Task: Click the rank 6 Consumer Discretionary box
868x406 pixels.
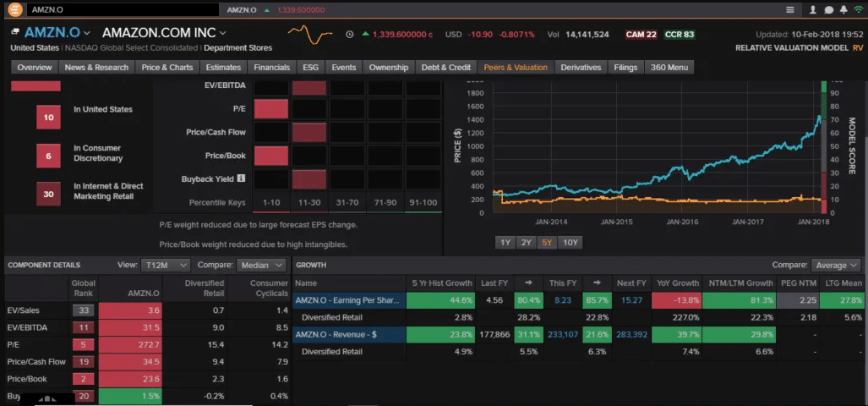Action: point(48,156)
